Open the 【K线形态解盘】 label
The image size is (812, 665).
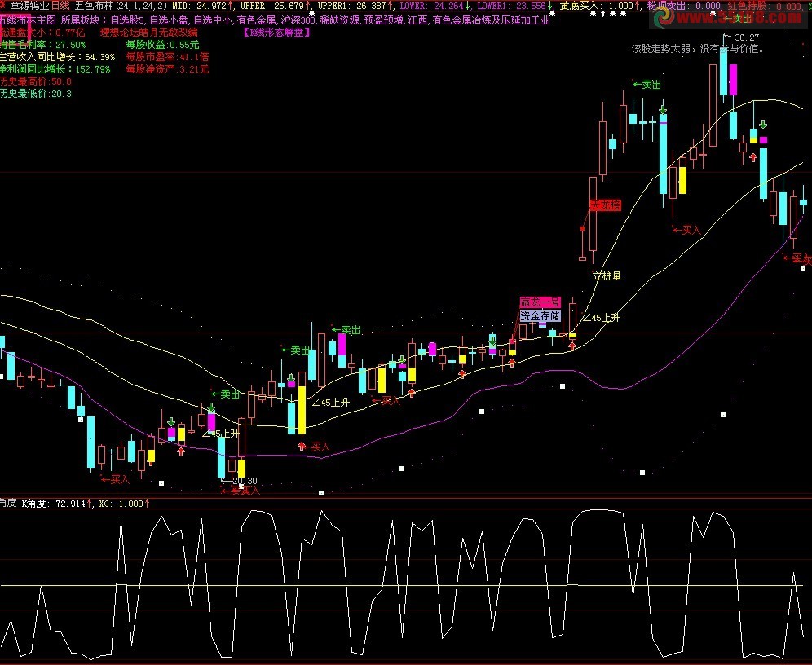click(276, 32)
